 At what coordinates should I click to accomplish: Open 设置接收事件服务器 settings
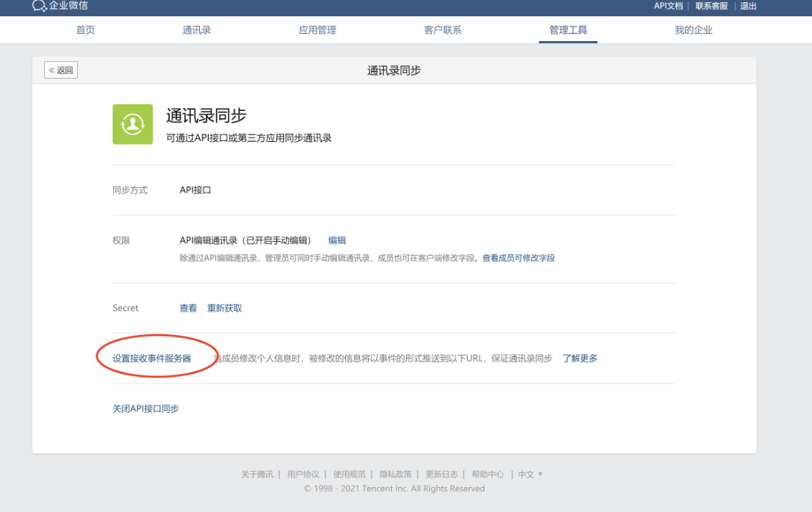click(151, 358)
